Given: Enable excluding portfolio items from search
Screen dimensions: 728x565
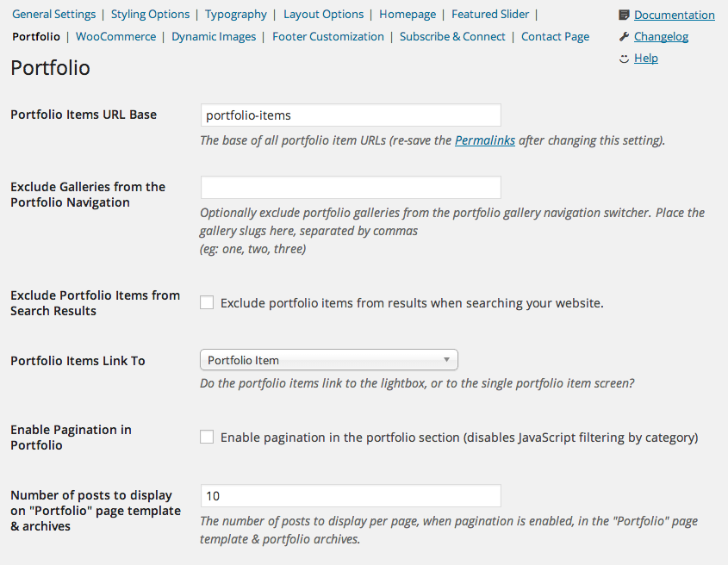Looking at the screenshot, I should point(207,302).
